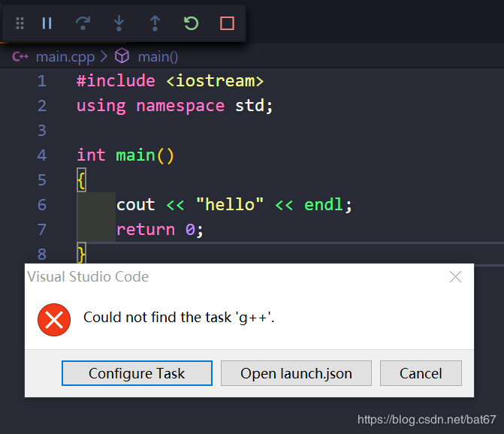Screen dimensions: 504x434
Task: Click the cout "hello" statement
Action: 234,205
